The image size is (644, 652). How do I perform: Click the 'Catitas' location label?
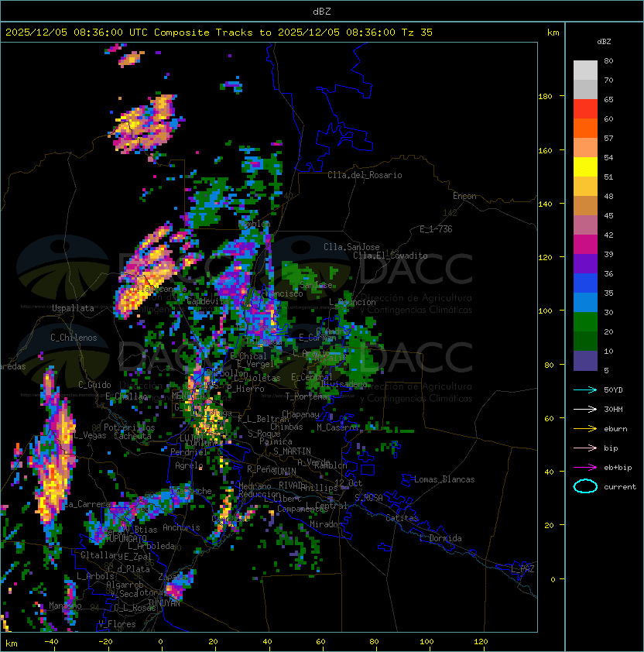[x=402, y=518]
